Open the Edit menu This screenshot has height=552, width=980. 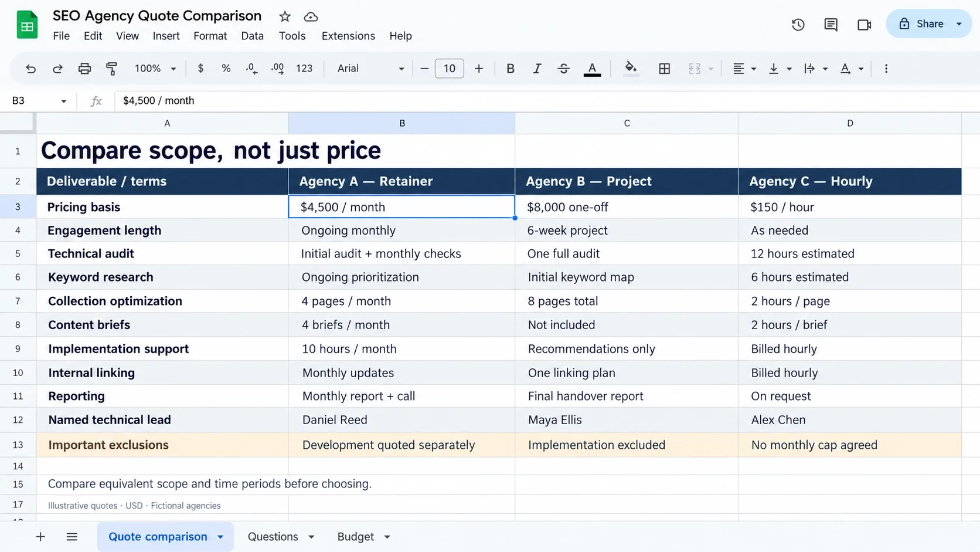click(93, 36)
